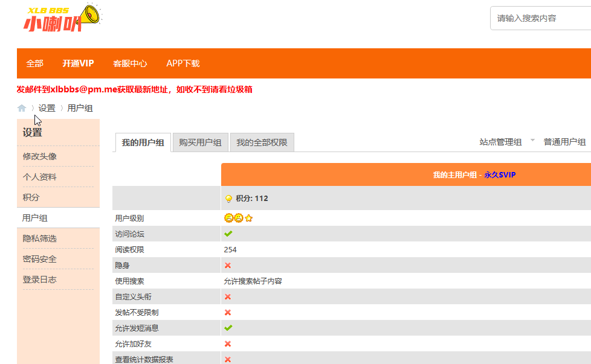
Task: Click red cross in 查看统计数据报表 row
Action: click(228, 360)
